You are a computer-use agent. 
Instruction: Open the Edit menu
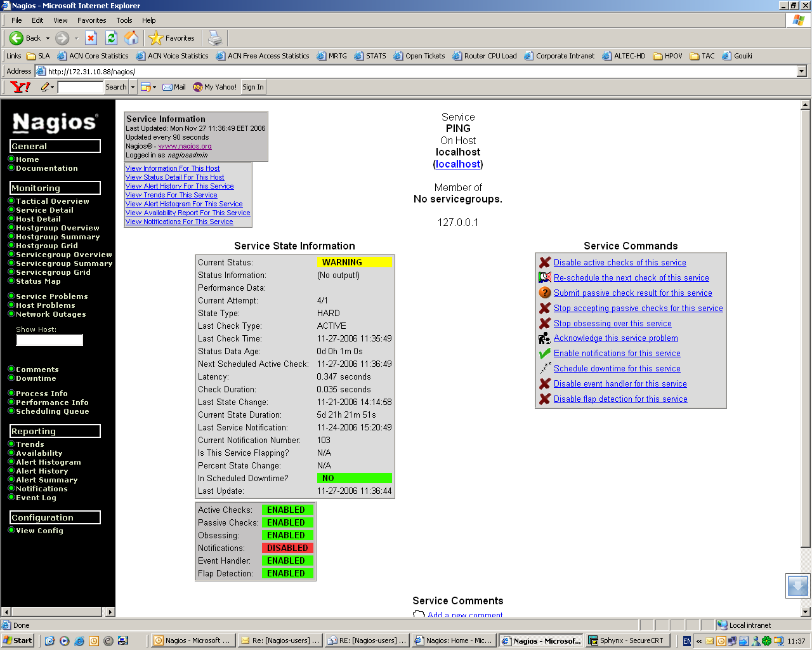[37, 20]
